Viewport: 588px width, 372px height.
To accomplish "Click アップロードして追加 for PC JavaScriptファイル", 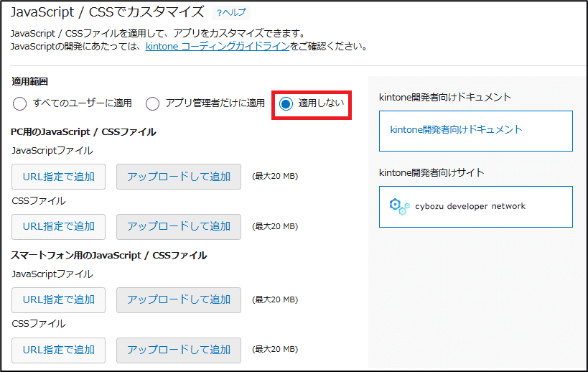I will coord(179,177).
